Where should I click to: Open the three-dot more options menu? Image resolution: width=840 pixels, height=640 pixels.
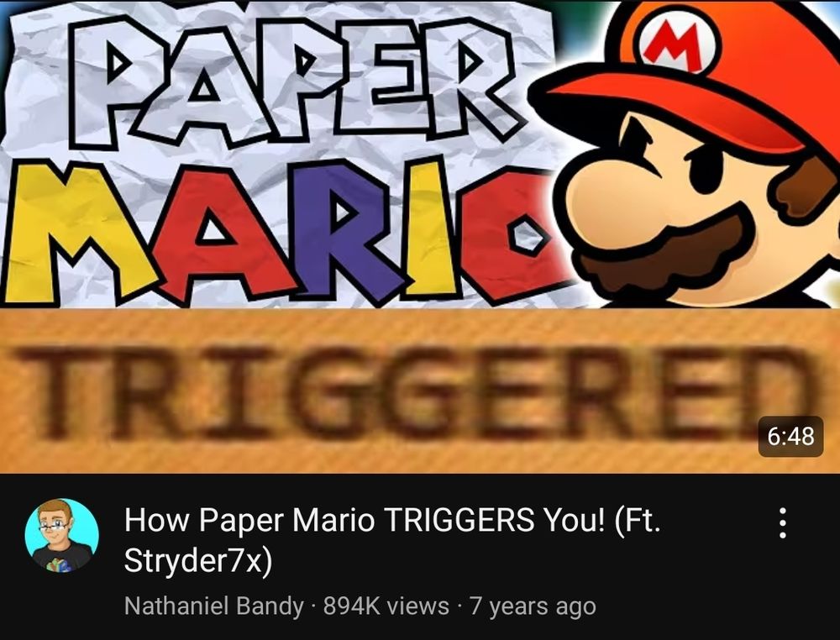click(x=782, y=523)
